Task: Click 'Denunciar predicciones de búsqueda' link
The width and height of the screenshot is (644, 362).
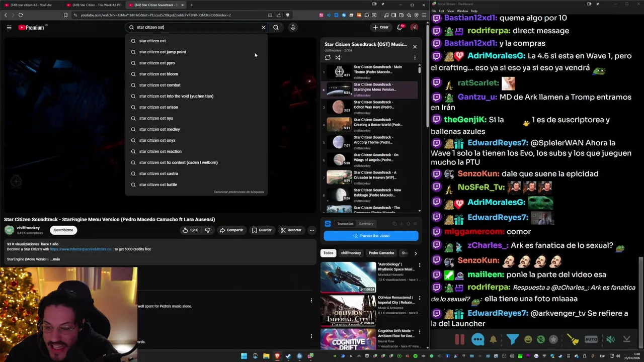Action: (x=238, y=192)
